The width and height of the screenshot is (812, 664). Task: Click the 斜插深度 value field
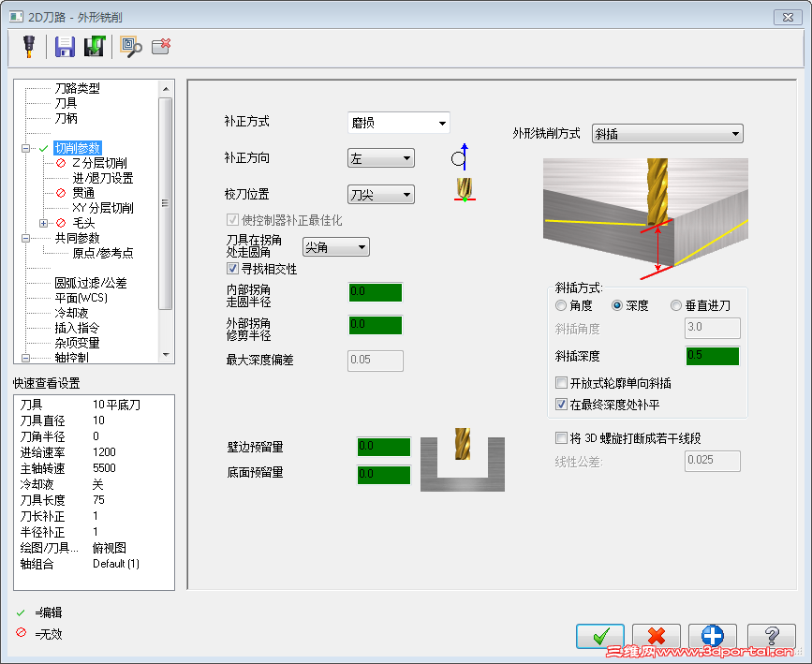(x=713, y=357)
